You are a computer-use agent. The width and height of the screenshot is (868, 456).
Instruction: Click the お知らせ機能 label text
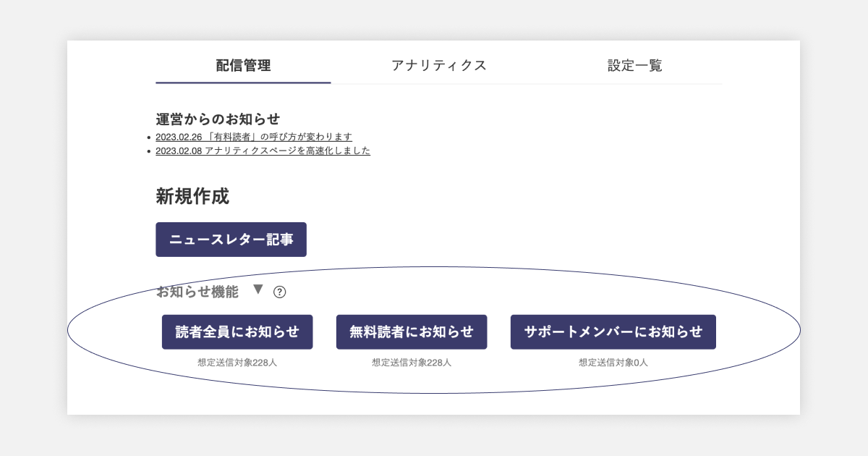tap(197, 292)
